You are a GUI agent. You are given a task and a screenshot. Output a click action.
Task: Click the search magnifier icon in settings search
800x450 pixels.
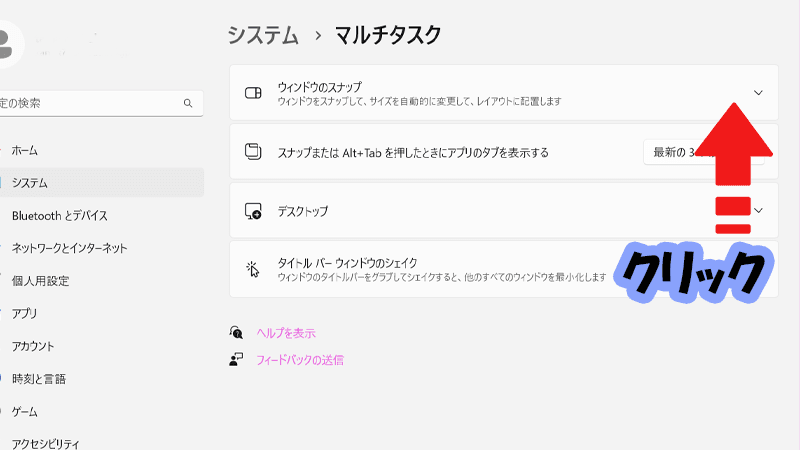(x=188, y=103)
